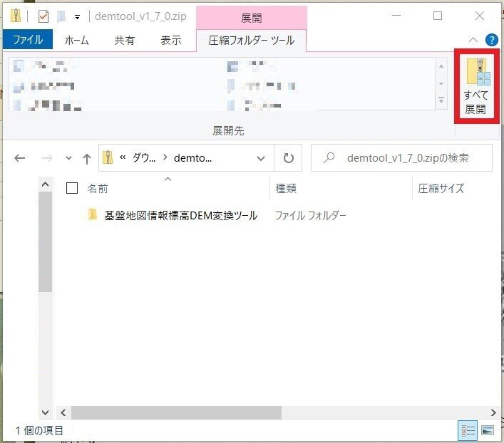The image size is (504, 443).
Task: Sort by the 名前 column header
Action: 98,189
